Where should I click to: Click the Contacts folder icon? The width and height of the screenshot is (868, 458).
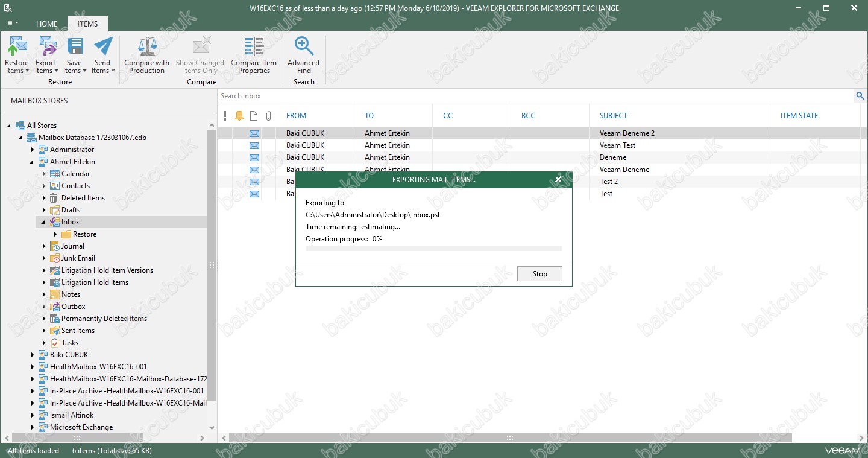(55, 186)
